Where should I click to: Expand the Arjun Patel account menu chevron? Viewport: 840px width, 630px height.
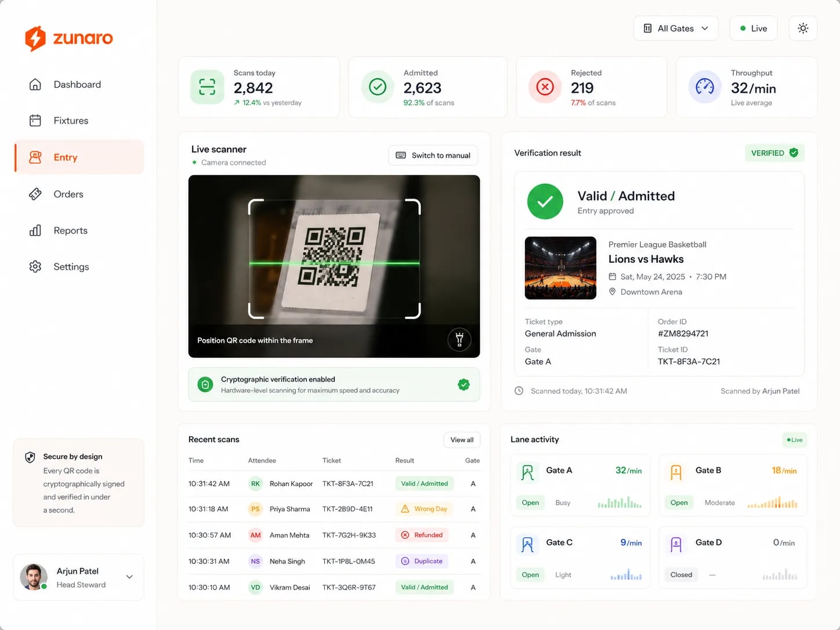click(x=129, y=577)
